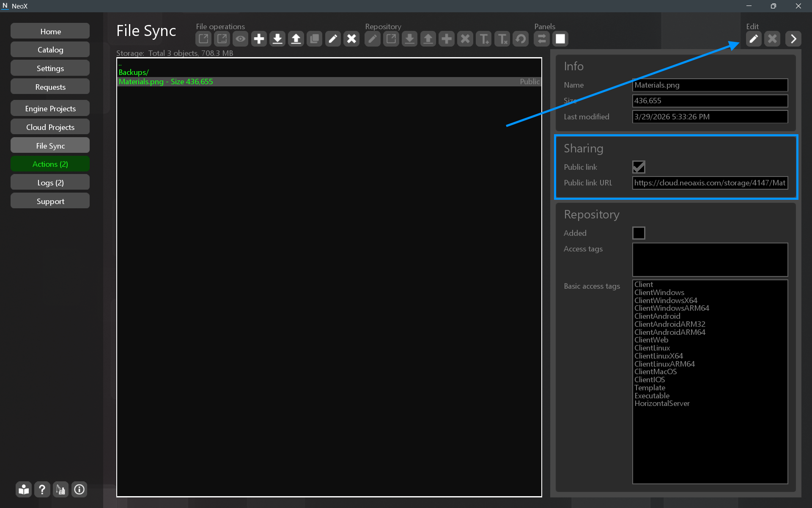Open the Cloud Projects page
The height and width of the screenshot is (508, 812).
coord(50,127)
